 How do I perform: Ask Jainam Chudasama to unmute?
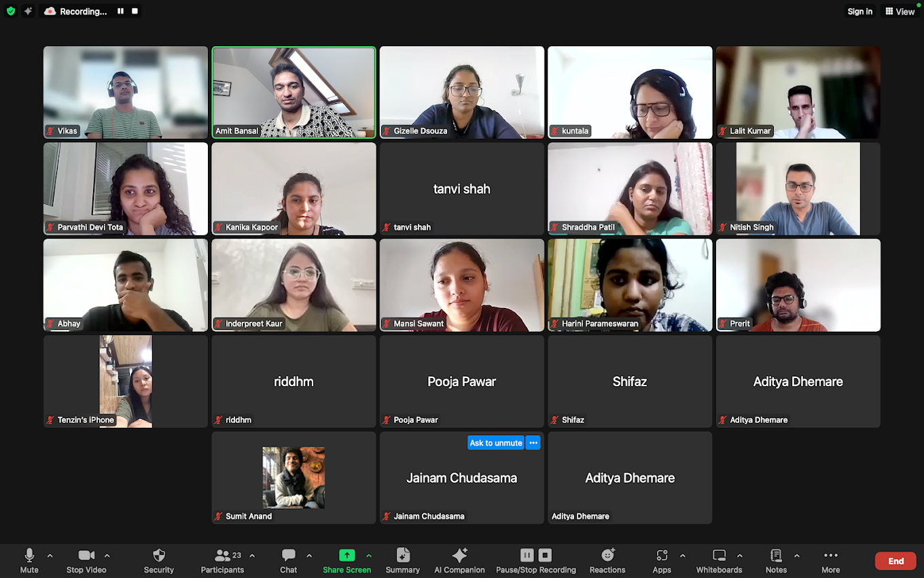(496, 443)
